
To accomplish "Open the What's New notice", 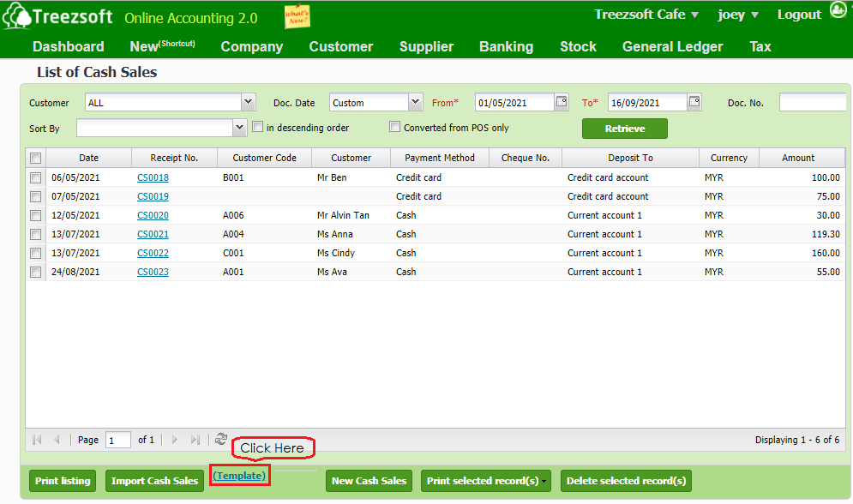I will (x=297, y=15).
